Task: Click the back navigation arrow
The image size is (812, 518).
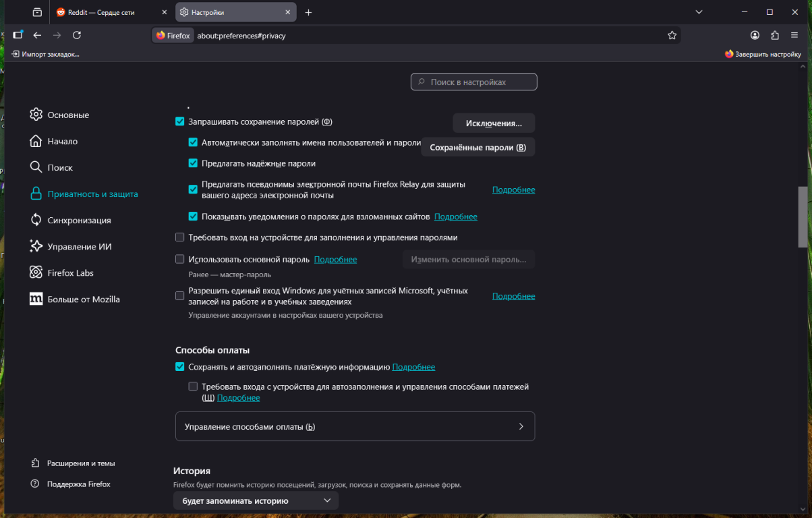Action: point(37,35)
